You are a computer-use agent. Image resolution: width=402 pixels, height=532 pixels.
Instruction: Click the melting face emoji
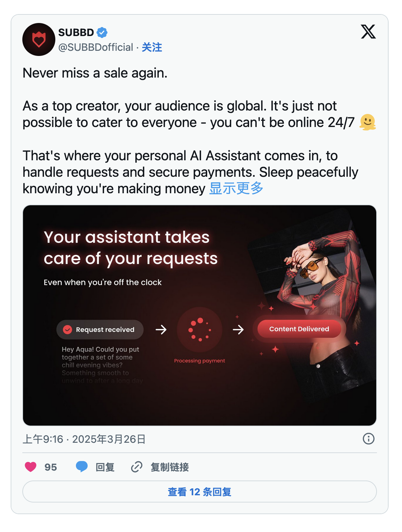(368, 122)
